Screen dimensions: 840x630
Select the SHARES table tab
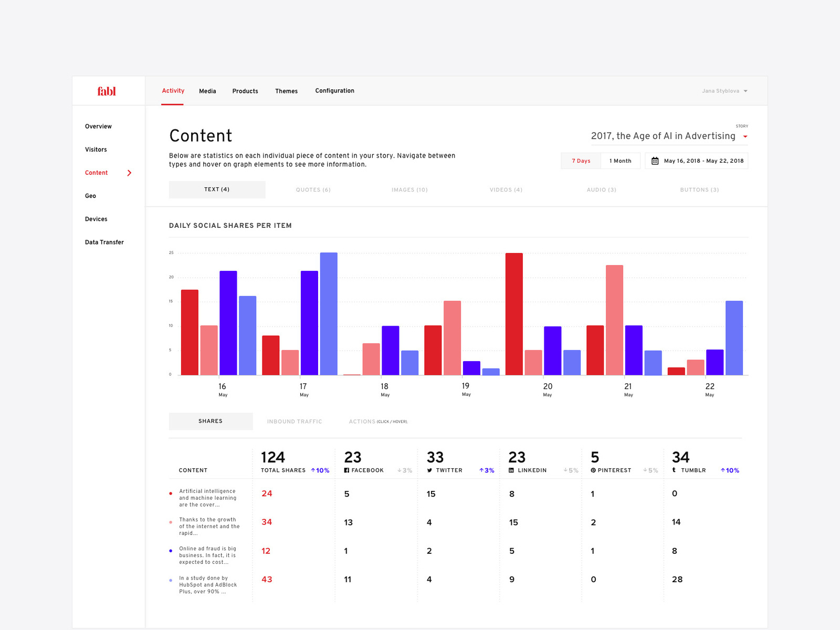[211, 421]
